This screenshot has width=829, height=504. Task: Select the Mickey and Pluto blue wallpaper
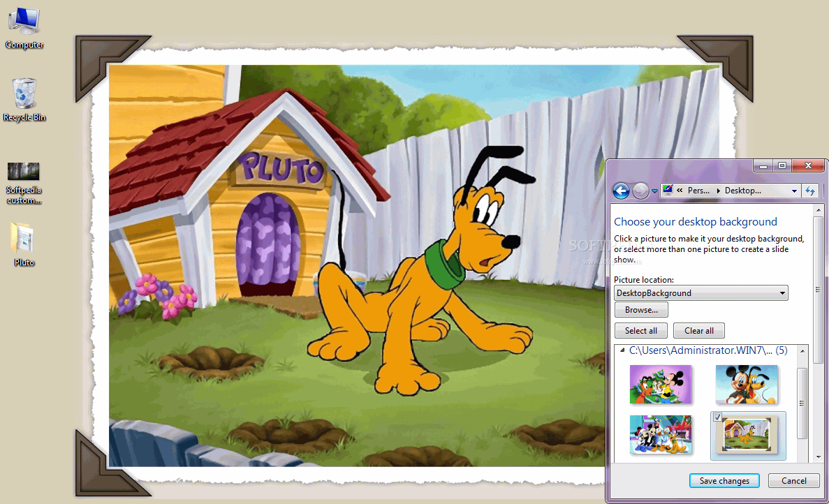[747, 385]
